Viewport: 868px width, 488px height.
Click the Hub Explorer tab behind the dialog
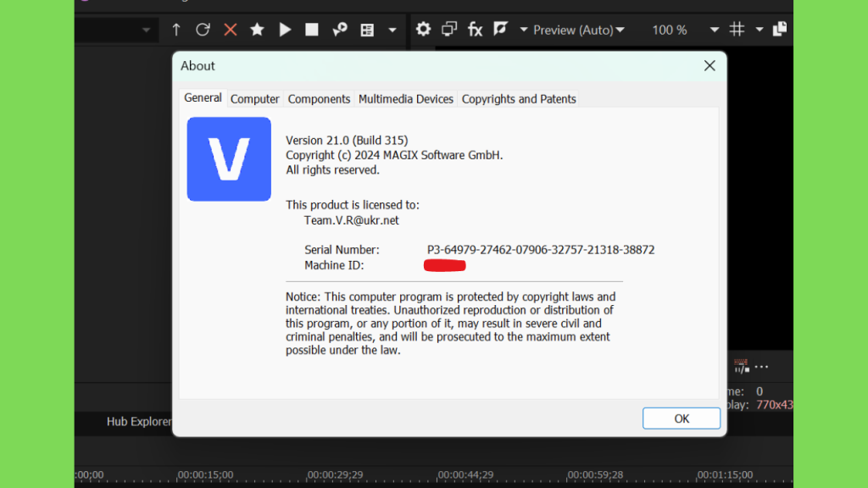pyautogui.click(x=139, y=422)
